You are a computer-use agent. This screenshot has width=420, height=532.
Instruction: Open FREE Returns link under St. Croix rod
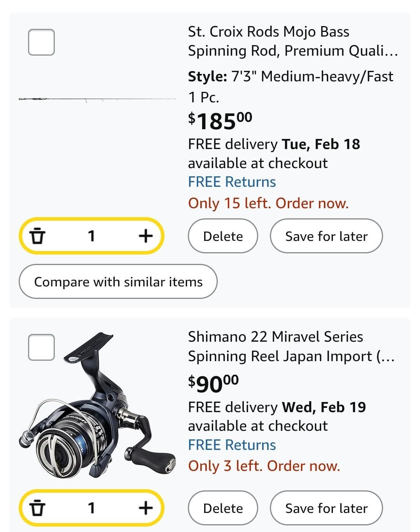(232, 182)
